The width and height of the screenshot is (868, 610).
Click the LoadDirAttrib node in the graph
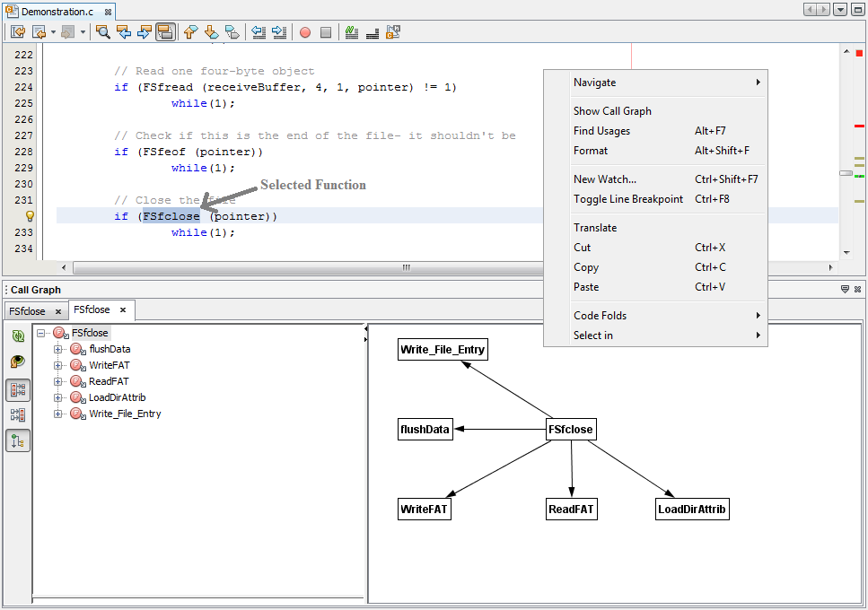tap(691, 510)
